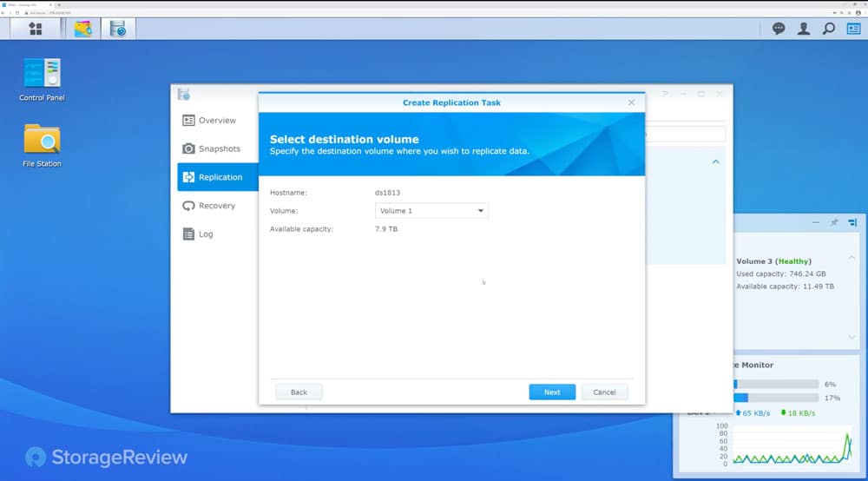Click the Next button

pos(552,392)
